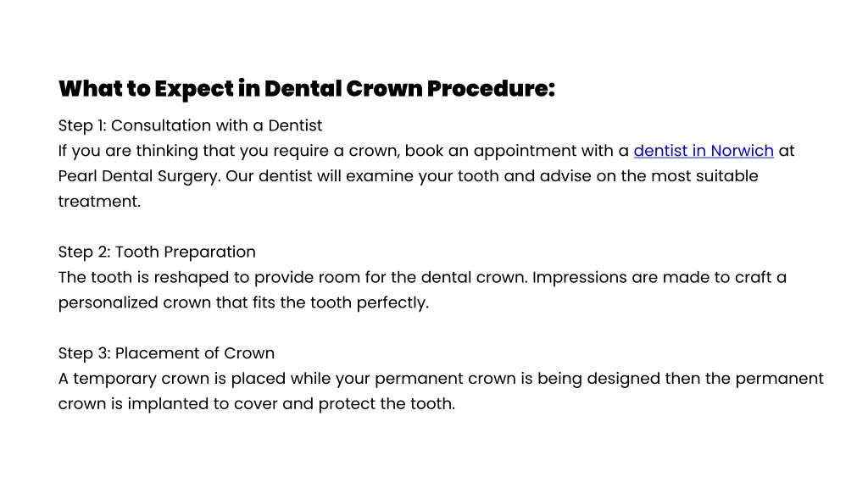Click the "Step 2: Tooth Preparation" line
Viewport: 868px width, 488px height.
tap(157, 252)
